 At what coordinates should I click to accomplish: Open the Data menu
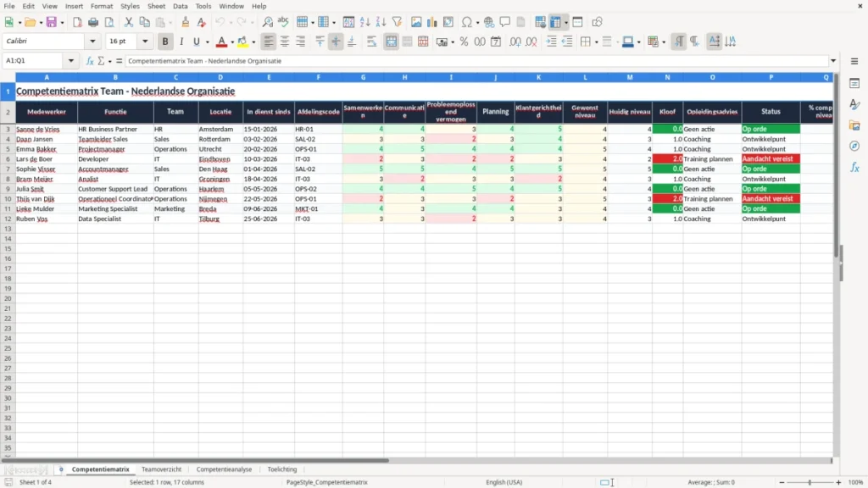tap(180, 6)
